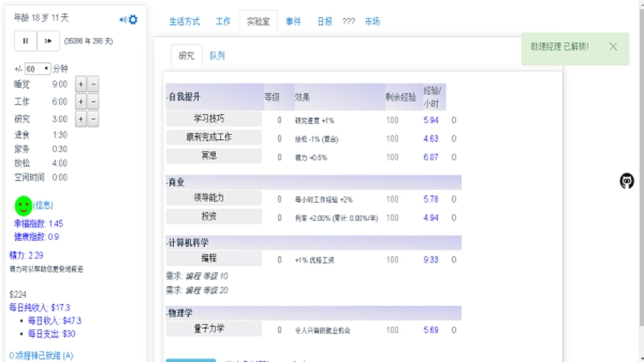Open the GitHub icon on the right edge
Viewport: 644px width, 362px height.
pyautogui.click(x=627, y=181)
